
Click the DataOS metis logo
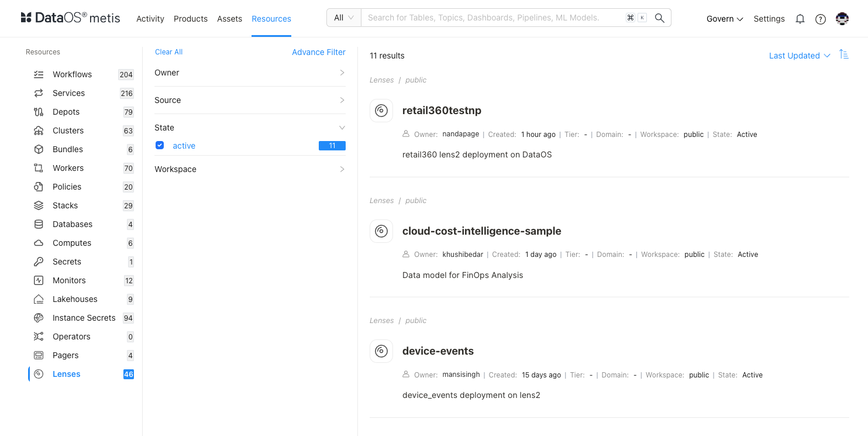click(x=70, y=18)
